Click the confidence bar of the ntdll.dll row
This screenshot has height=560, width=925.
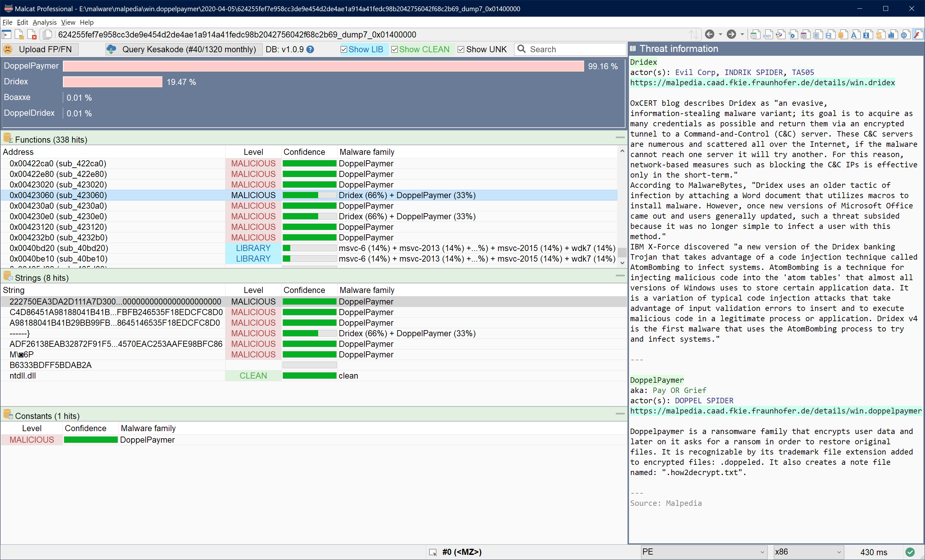309,375
